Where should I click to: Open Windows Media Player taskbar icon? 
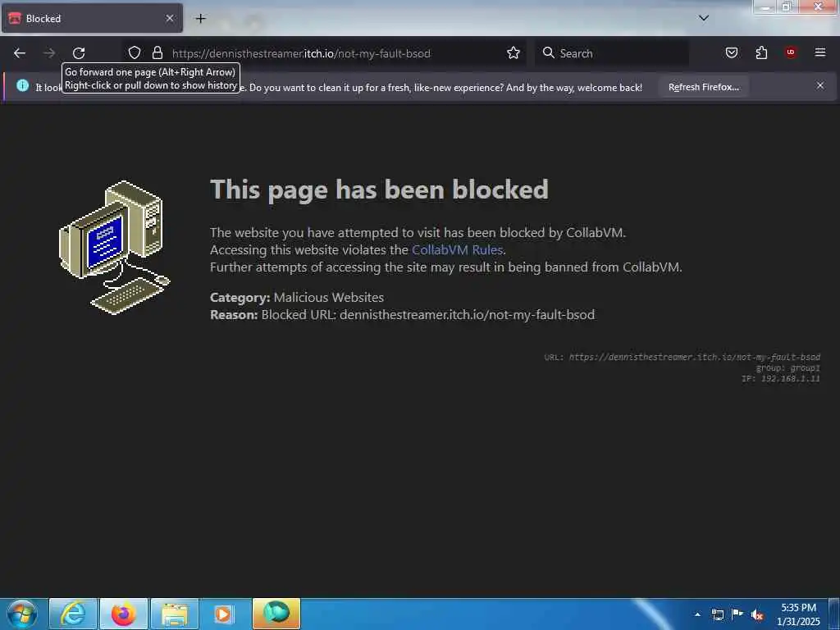[225, 614]
